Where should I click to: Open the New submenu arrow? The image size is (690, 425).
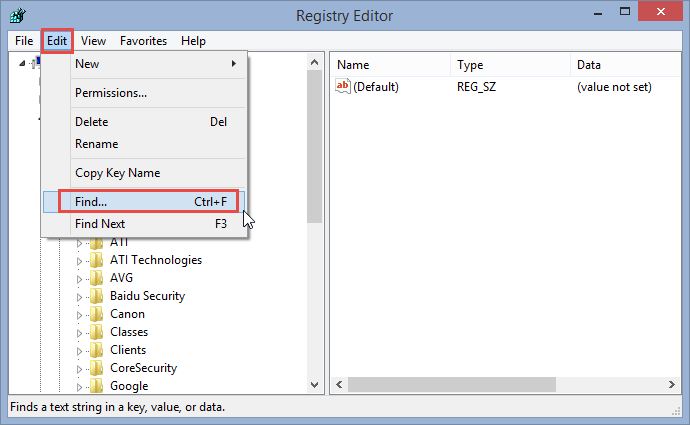234,64
